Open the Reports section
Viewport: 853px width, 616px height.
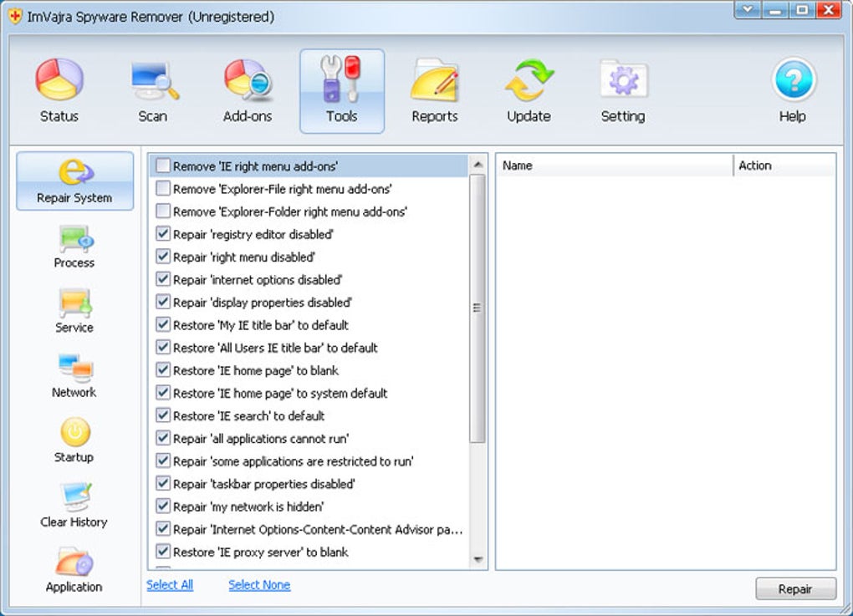point(435,91)
